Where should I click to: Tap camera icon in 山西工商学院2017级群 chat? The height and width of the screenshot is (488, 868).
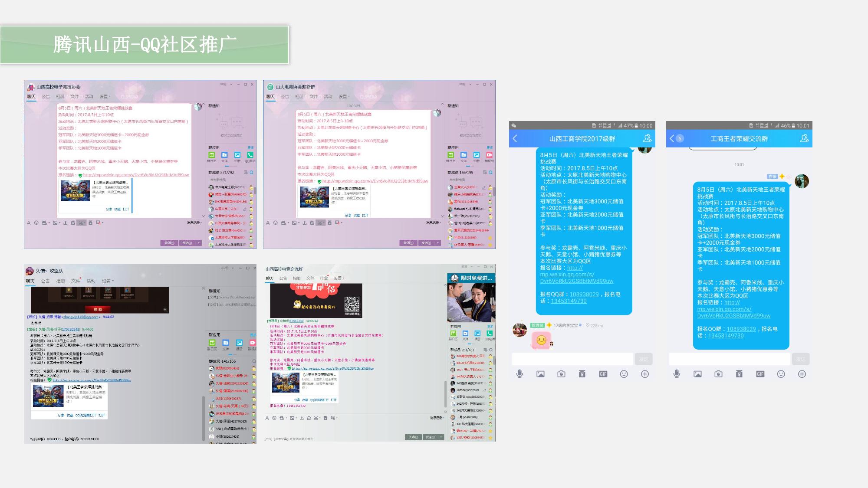pyautogui.click(x=561, y=374)
